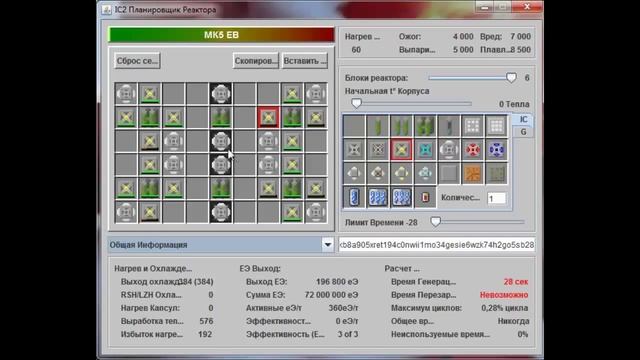Click the red-highlighted vent in reactor grid
Screen dimensions: 640x360
268,117
